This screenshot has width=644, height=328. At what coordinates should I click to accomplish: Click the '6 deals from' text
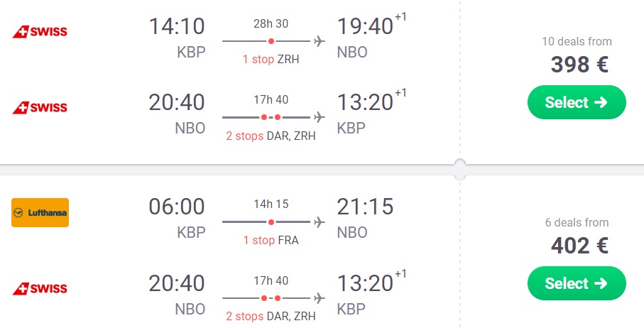577,222
